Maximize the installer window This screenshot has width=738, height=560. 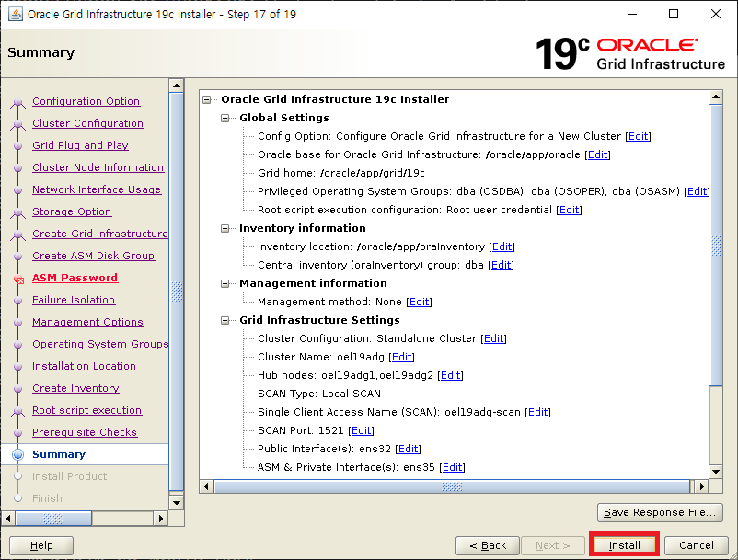pos(674,14)
